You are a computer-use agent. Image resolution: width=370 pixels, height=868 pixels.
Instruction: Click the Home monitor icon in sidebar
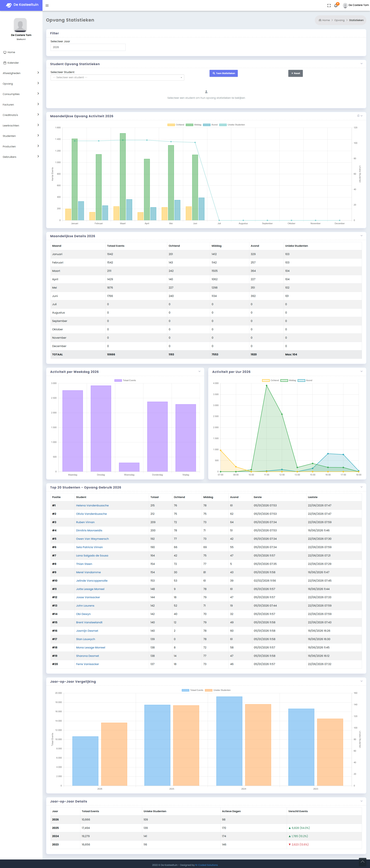click(x=5, y=52)
